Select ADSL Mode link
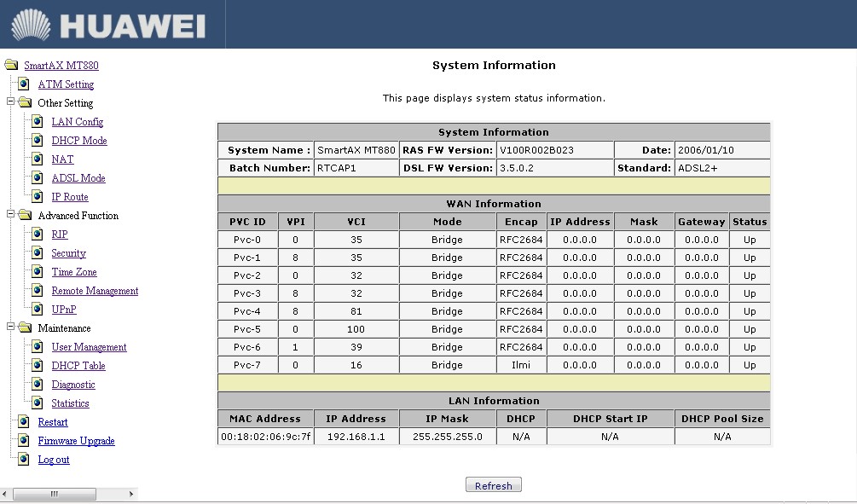 pyautogui.click(x=78, y=178)
